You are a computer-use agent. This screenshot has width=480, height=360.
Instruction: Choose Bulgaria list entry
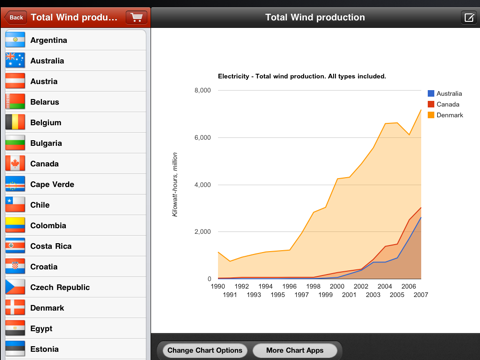[x=75, y=143]
